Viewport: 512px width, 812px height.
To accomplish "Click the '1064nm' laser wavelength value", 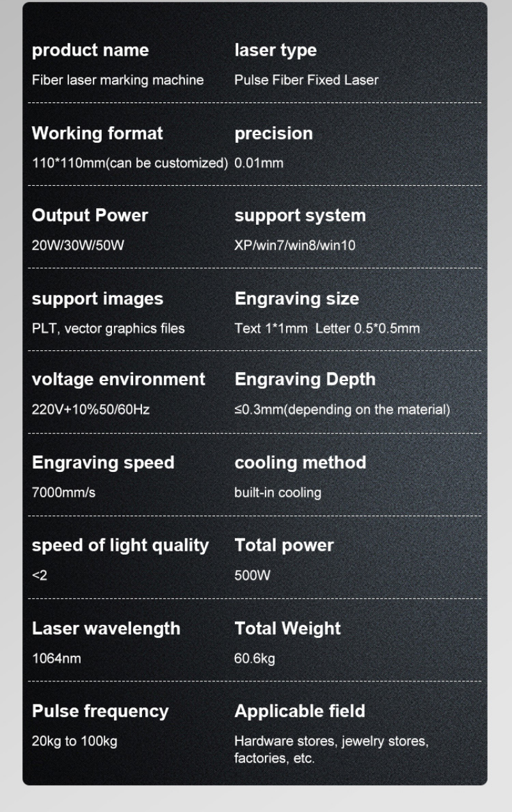I will [56, 658].
